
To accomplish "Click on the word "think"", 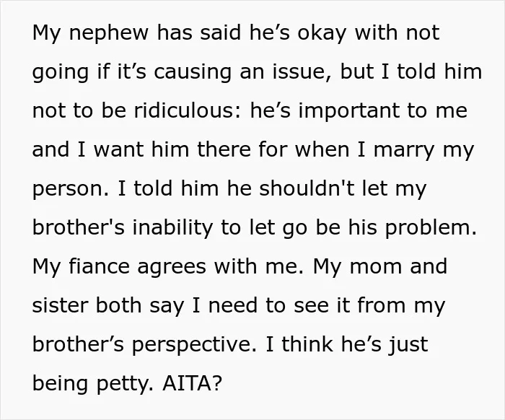I will 307,344.
